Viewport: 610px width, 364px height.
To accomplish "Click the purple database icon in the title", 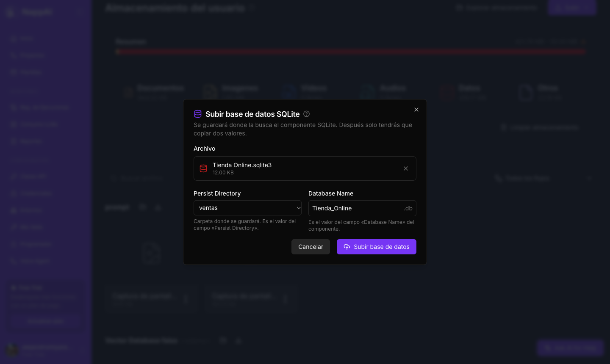I will (198, 114).
